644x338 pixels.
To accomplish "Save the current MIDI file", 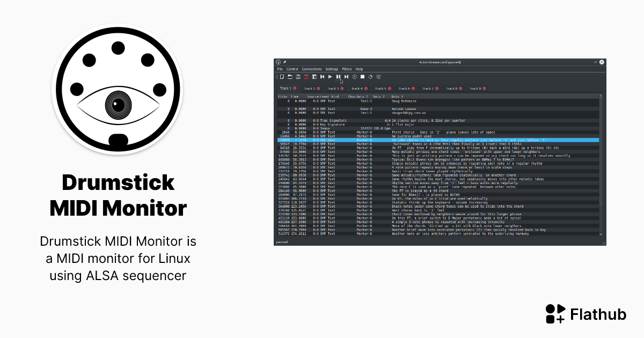I will [298, 77].
